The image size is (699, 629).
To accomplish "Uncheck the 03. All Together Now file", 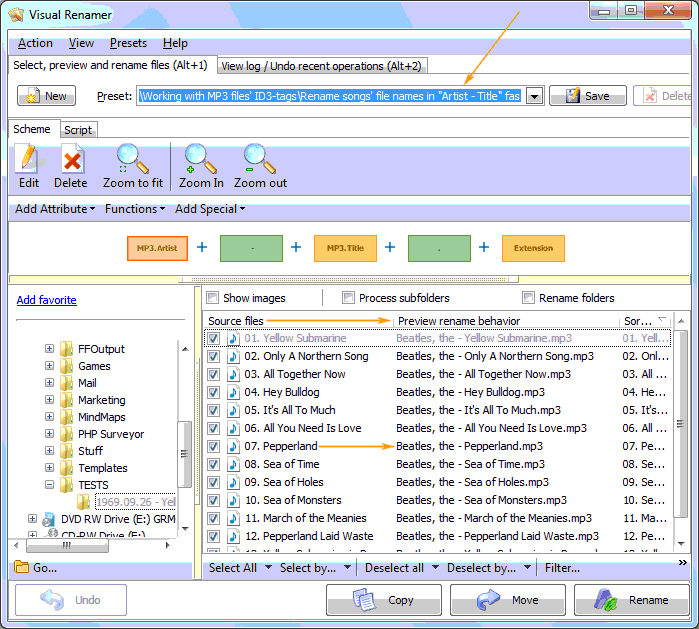I will pos(214,374).
